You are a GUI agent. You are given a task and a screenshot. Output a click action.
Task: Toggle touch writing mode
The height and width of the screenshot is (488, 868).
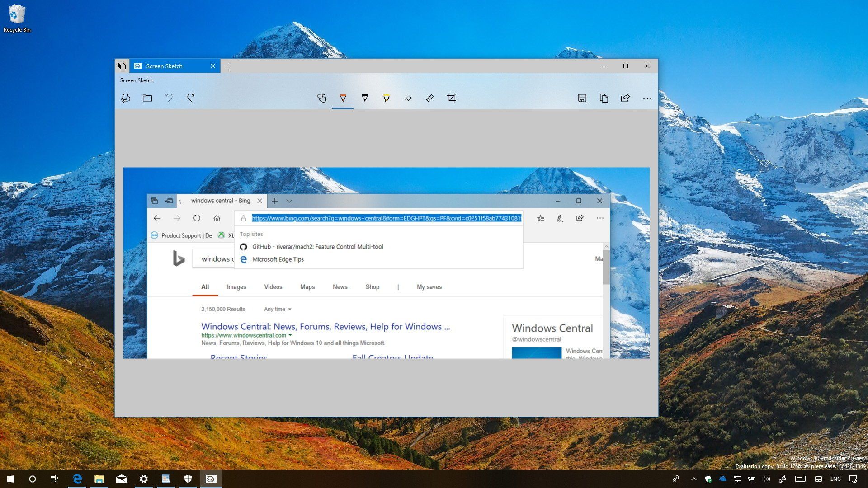click(x=321, y=98)
